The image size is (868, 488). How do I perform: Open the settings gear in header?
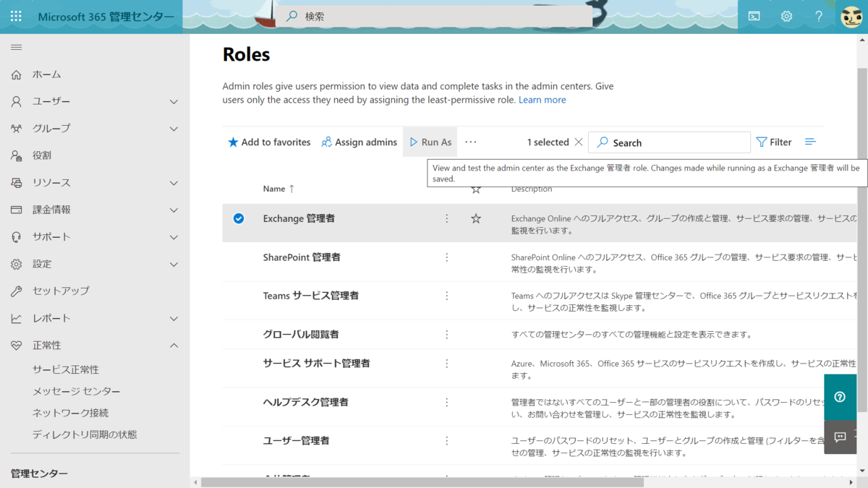(786, 16)
